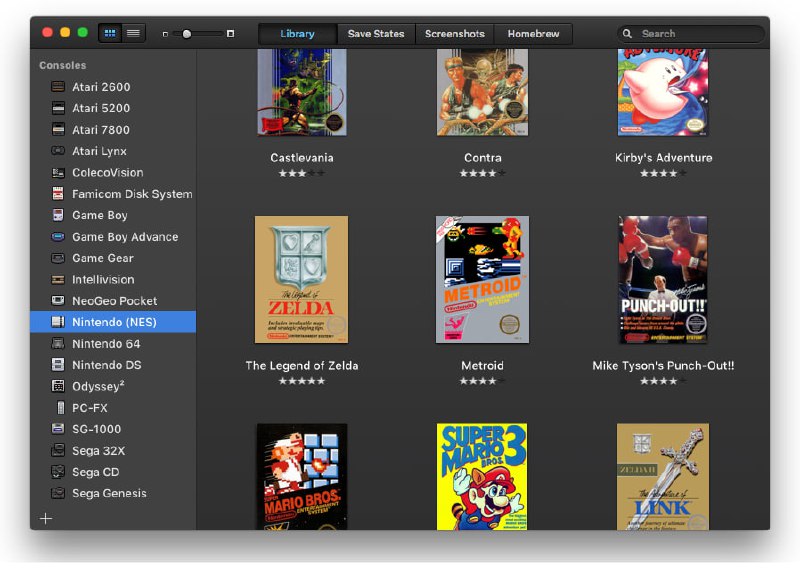Screen dimensions: 800x575
Task: Click the Nintendo 64 console icon
Action: [x=59, y=343]
